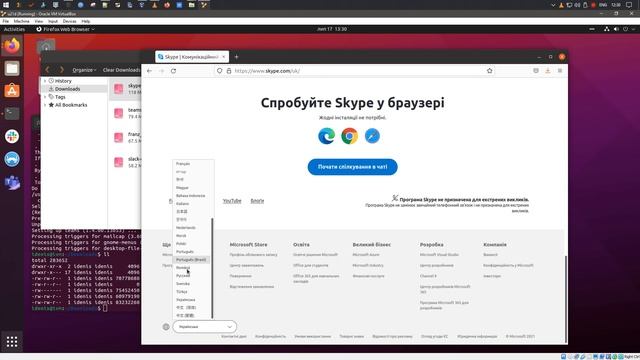Bookmark this page with the star
The height and width of the screenshot is (360, 640).
pyautogui.click(x=489, y=71)
